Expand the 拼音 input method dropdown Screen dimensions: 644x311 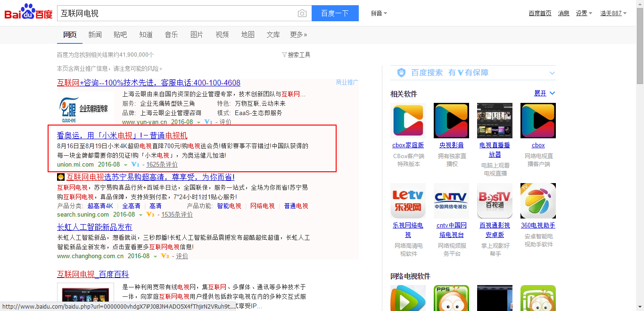379,13
